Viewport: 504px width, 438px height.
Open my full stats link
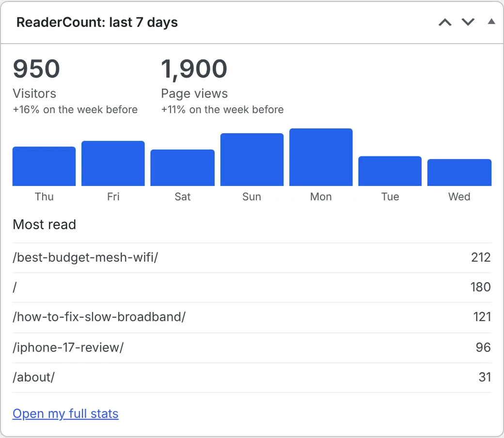[65, 414]
